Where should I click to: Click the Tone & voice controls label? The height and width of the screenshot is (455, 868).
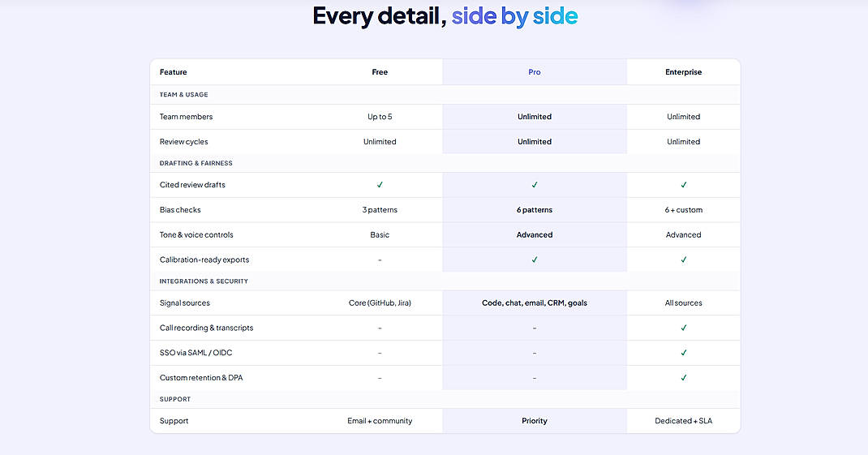coord(196,234)
